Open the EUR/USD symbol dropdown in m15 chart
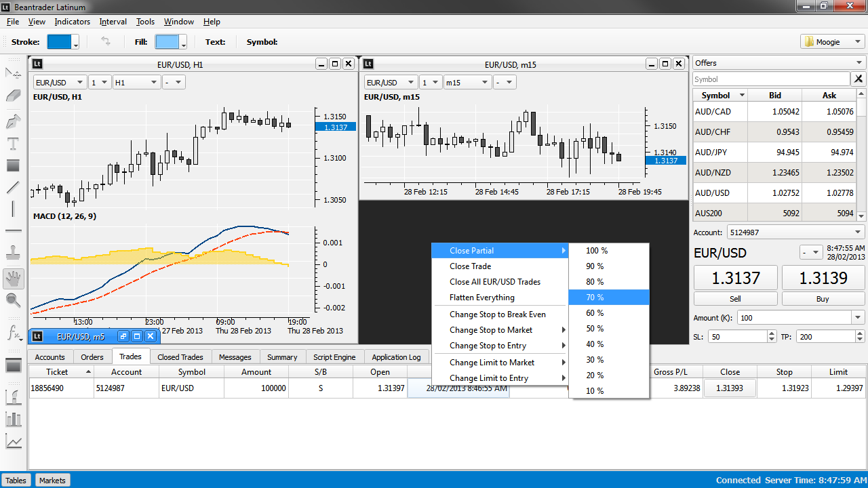868x488 pixels. pyautogui.click(x=391, y=82)
